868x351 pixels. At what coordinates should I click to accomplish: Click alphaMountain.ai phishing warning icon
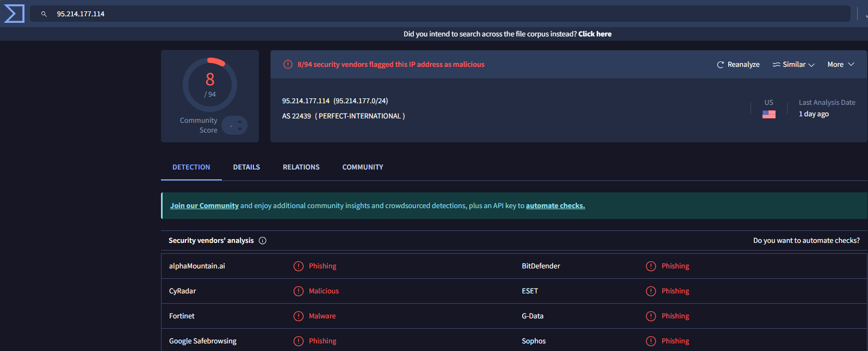tap(299, 266)
